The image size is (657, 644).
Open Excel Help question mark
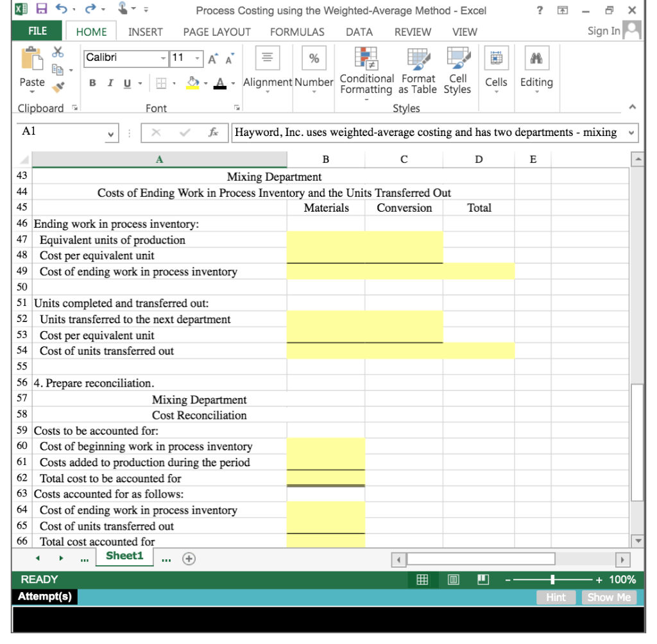point(540,10)
